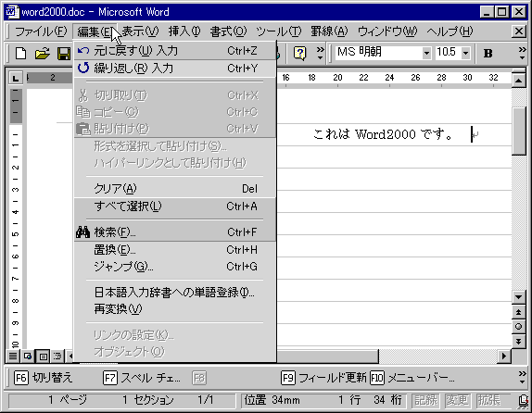The image size is (532, 413).
Task: Open the 罫線(A) menu
Action: click(x=329, y=31)
